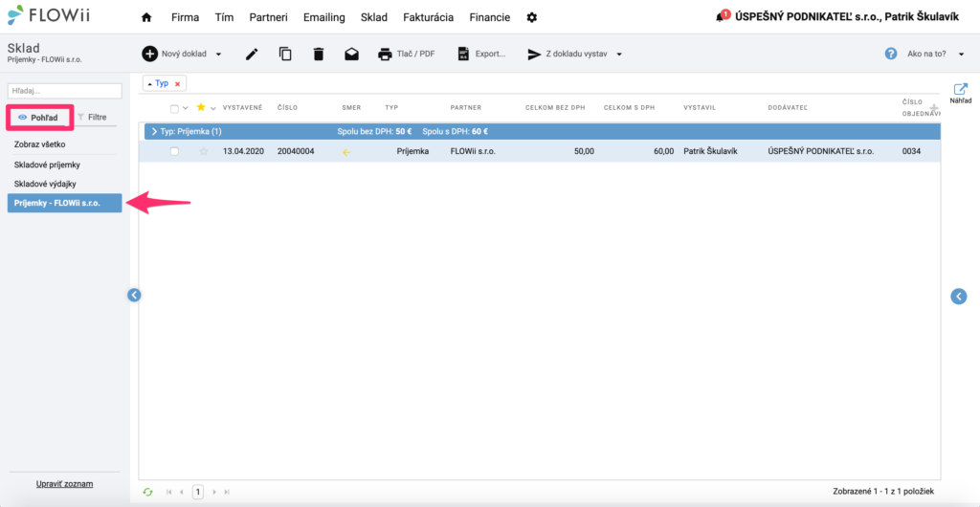Collapse the Typ: Príjemka (1) group
Viewport: 980px width, 507px height.
pos(154,132)
